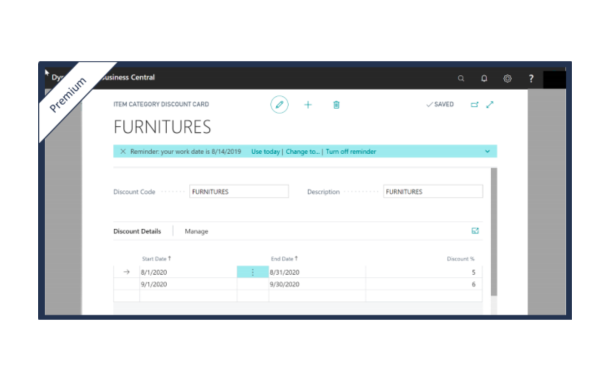Screen dimensions: 610x381
Task: Click the Discount Code input field
Action: coord(239,191)
